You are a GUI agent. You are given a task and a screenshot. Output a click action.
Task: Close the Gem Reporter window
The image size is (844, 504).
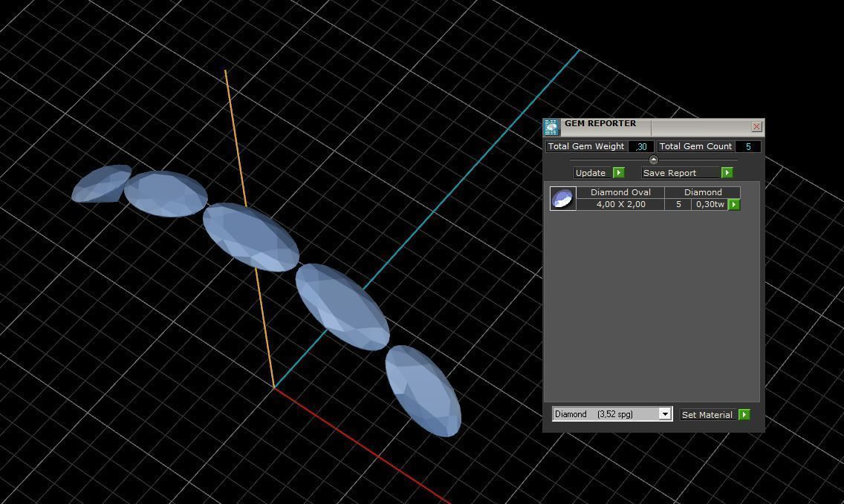point(756,126)
